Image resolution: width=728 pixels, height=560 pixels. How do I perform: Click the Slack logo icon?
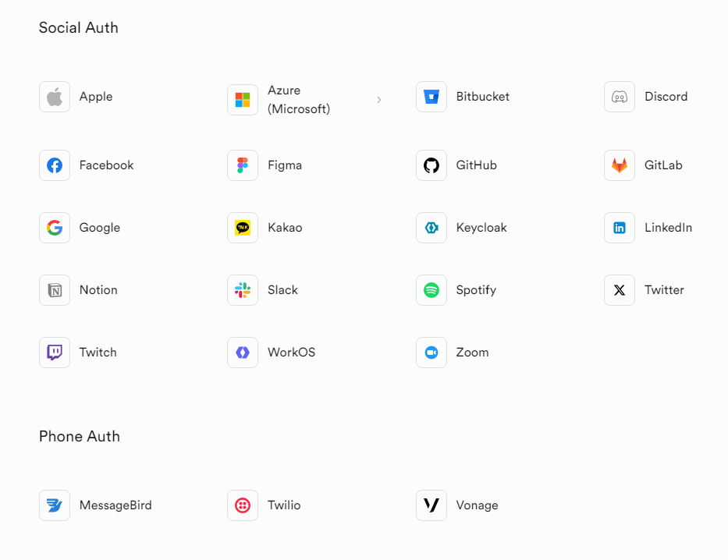(243, 290)
